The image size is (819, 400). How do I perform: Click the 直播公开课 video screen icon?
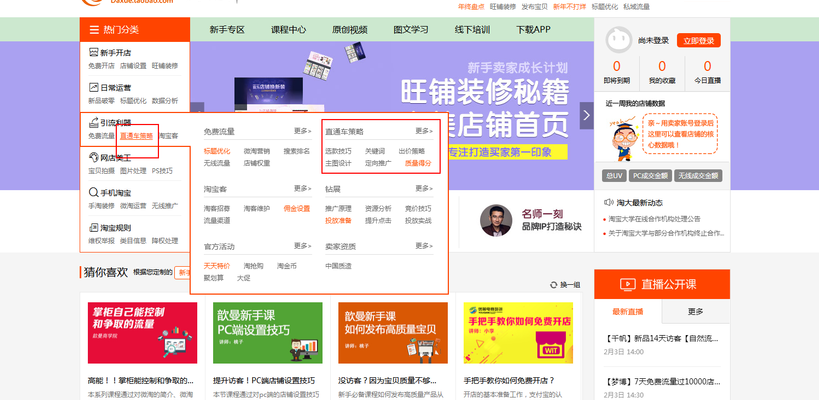coord(627,284)
